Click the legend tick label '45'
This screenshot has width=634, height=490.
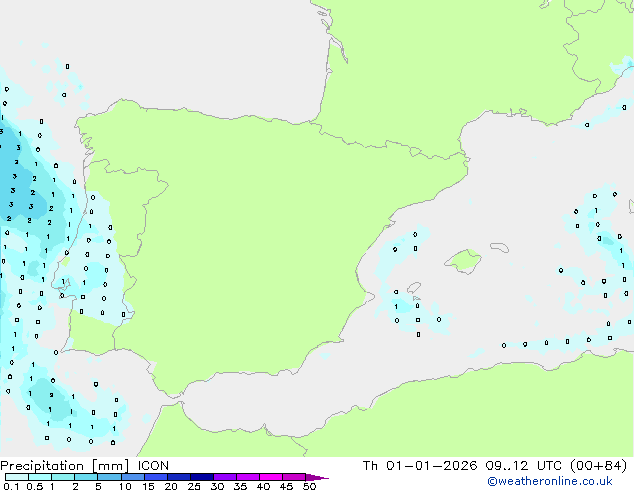coord(286,486)
